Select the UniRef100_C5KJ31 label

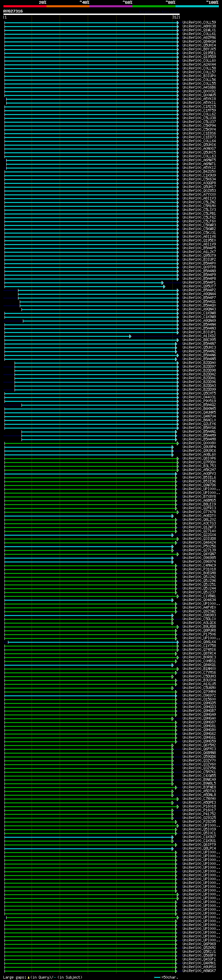[199, 233]
